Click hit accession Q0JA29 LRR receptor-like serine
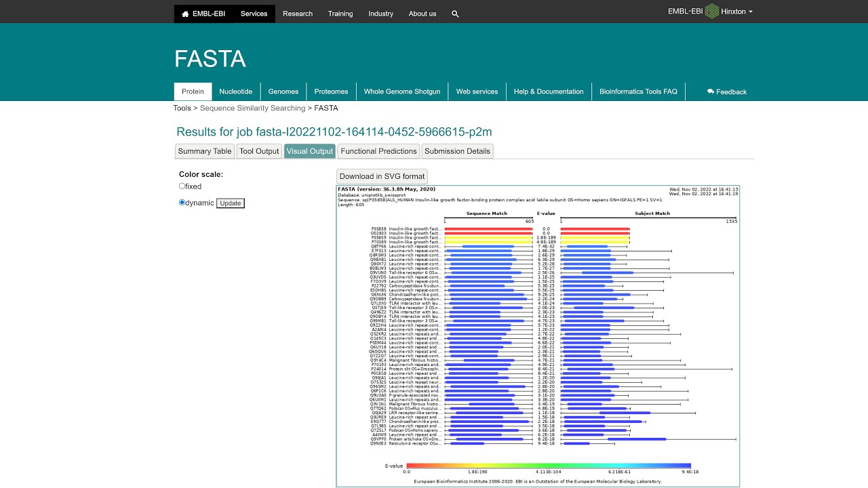The width and height of the screenshot is (868, 488). 378,413
